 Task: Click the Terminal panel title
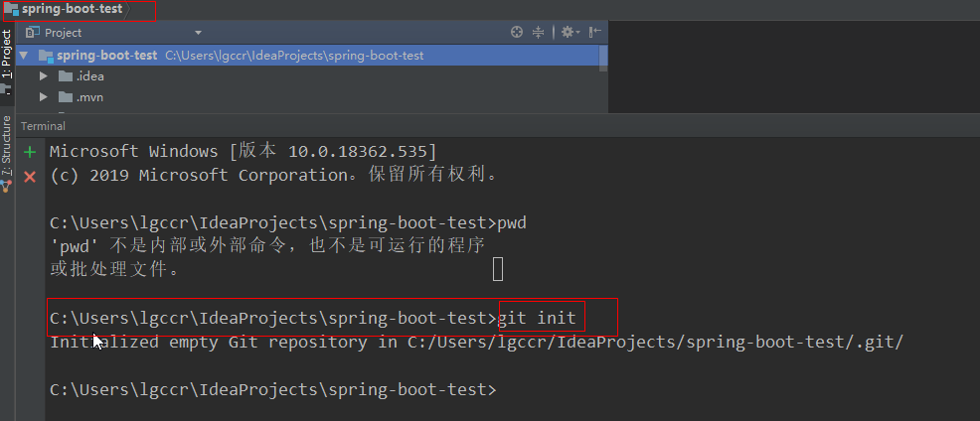click(x=43, y=126)
